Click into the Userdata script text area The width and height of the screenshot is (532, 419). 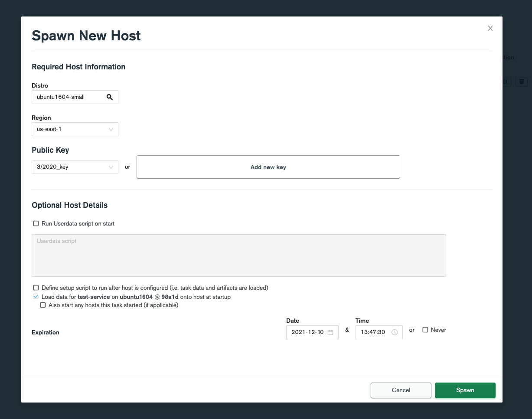pos(238,255)
